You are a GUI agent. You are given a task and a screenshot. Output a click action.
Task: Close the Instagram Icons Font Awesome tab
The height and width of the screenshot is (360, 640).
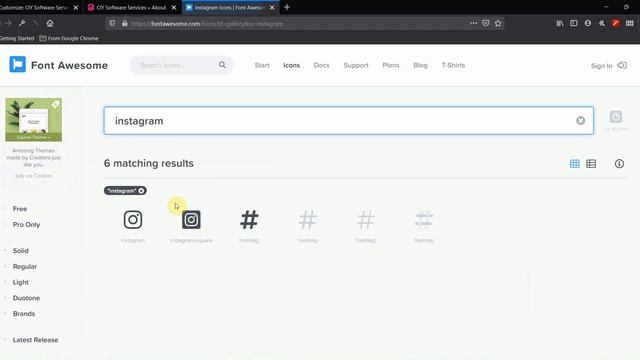272,7
